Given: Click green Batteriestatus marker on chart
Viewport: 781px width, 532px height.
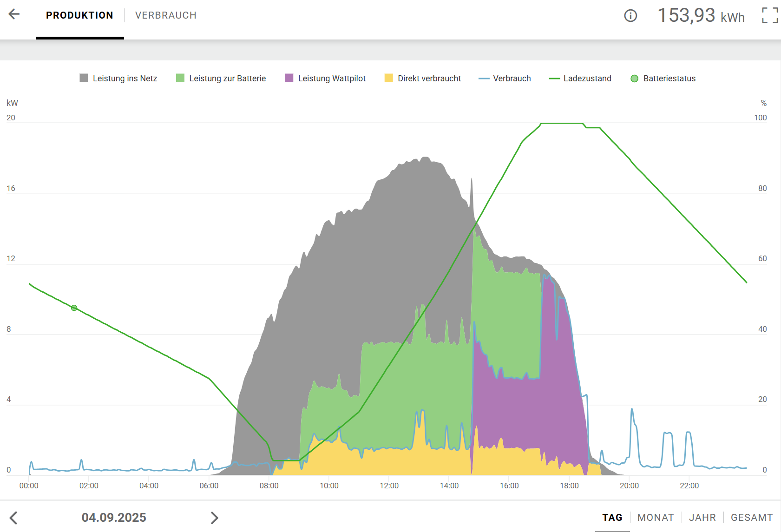Looking at the screenshot, I should (x=74, y=308).
